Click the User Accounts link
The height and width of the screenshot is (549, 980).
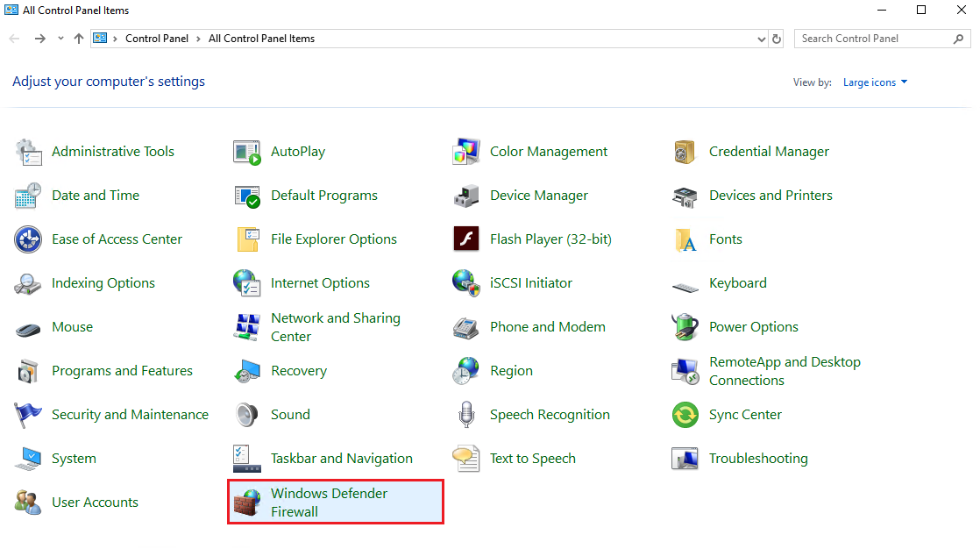tap(95, 503)
